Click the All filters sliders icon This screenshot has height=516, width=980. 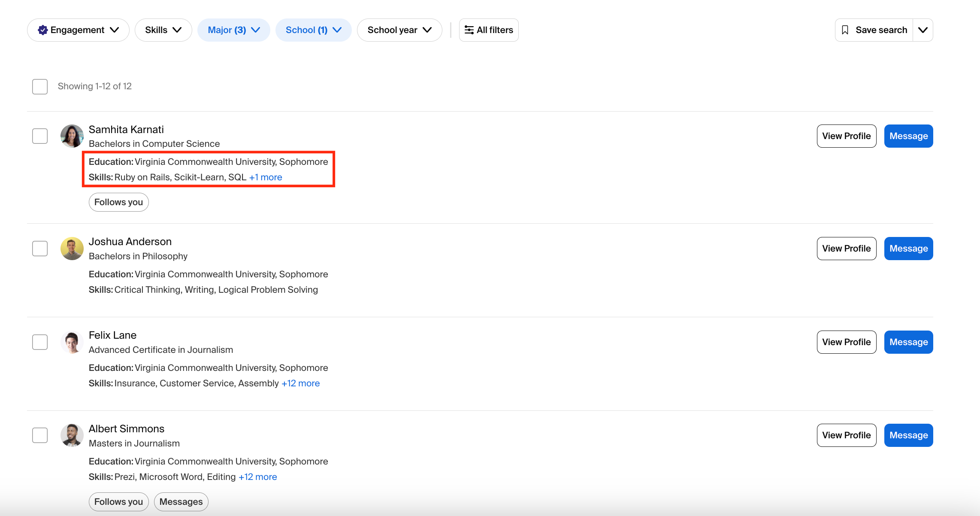point(469,30)
